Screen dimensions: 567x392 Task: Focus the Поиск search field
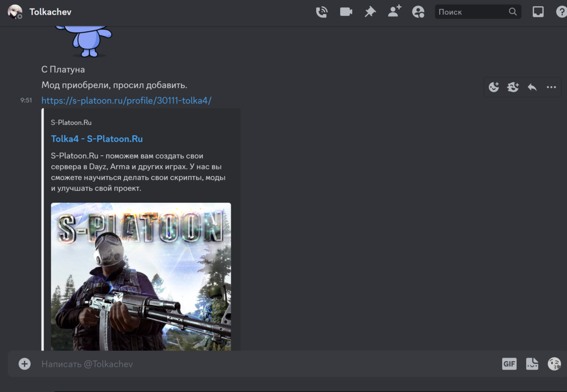(478, 11)
